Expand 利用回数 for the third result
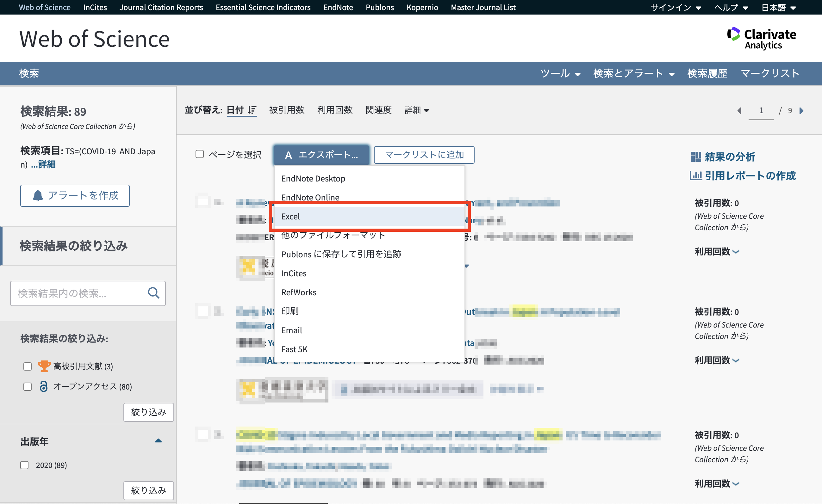 (x=717, y=484)
